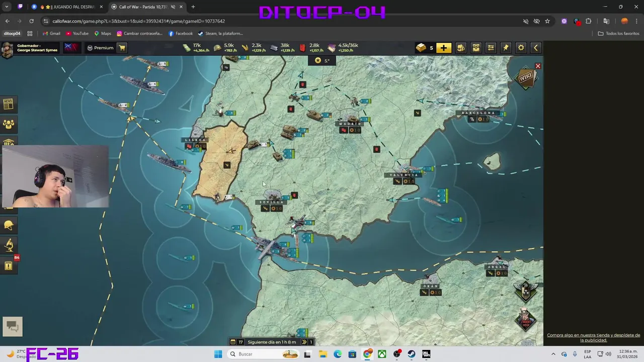Select the Madrid city label

tap(350, 124)
